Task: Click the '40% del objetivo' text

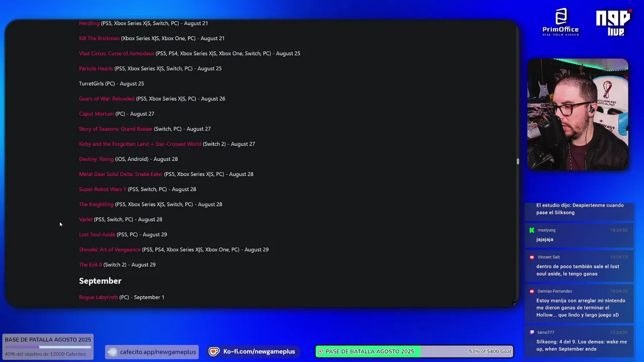Action: click(x=45, y=354)
